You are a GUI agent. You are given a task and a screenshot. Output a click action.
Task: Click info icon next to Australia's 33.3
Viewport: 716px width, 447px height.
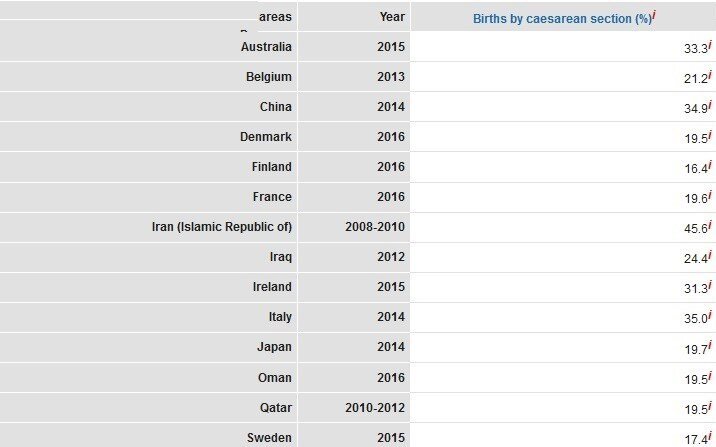710,44
